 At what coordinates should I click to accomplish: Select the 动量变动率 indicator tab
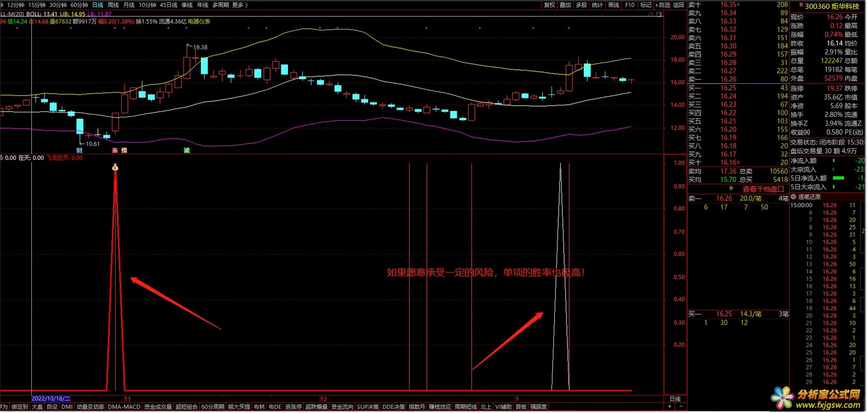[x=90, y=407]
